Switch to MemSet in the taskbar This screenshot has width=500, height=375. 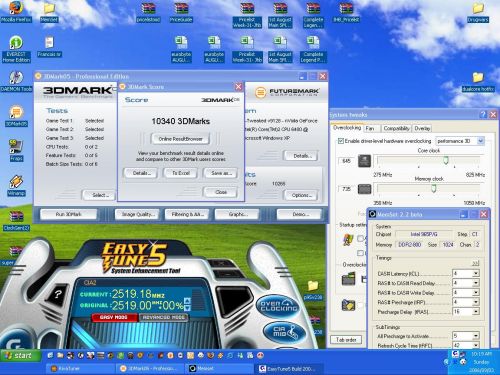(218, 369)
